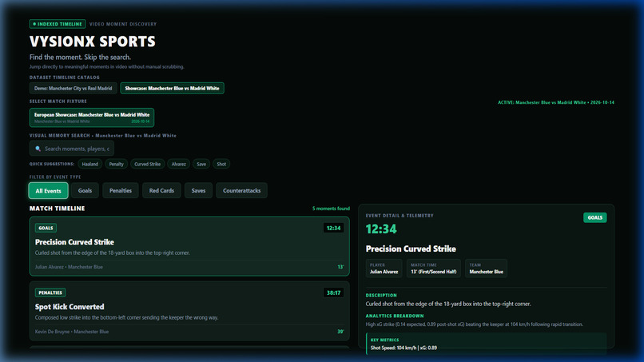Click the GOALS tag on the first timeline card
Screen dimensions: 644x362
click(x=46, y=228)
